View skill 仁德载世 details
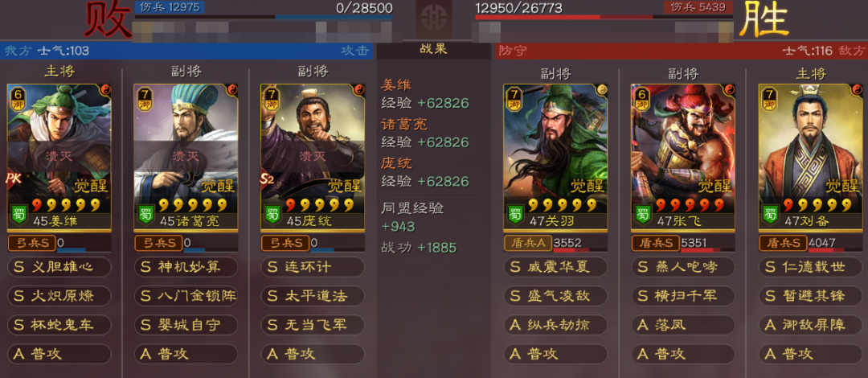Image resolution: width=868 pixels, height=378 pixels. (810, 267)
